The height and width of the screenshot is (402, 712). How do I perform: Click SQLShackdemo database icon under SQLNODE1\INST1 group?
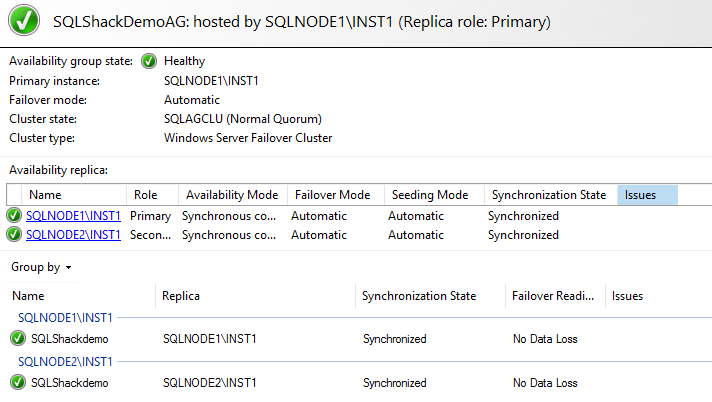[x=18, y=339]
